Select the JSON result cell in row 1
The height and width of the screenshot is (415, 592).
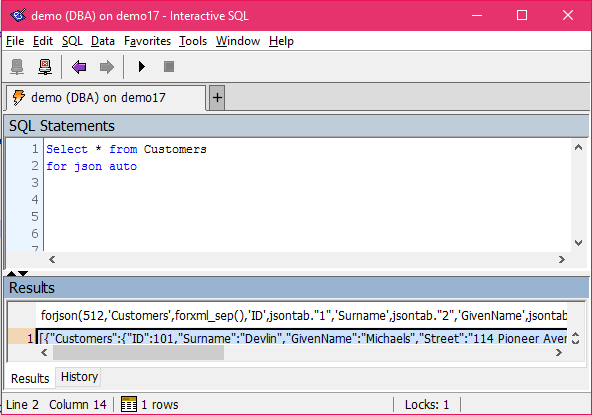302,338
